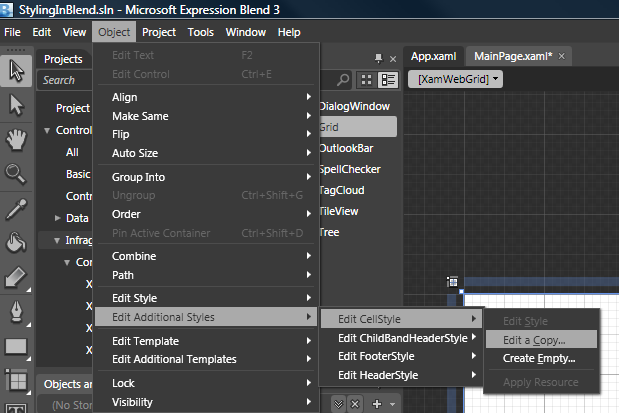This screenshot has height=413, width=619.
Task: Choose Edit HeaderStyle
Action: 401,375
